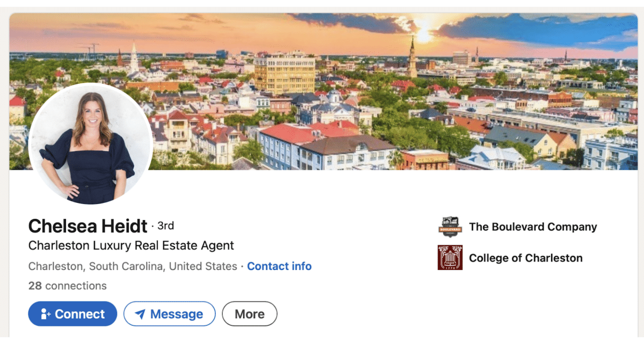Click the Chelsea Heidt name heading
The image size is (644, 344).
tap(87, 226)
